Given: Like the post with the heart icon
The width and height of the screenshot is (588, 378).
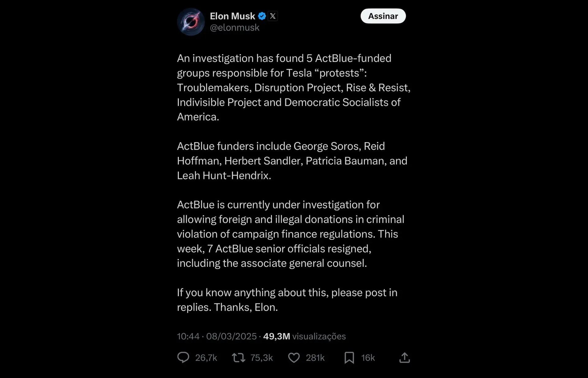Looking at the screenshot, I should click(294, 357).
